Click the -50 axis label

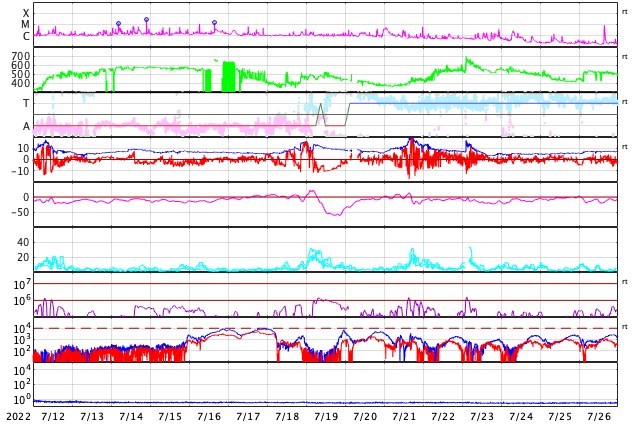(20, 212)
